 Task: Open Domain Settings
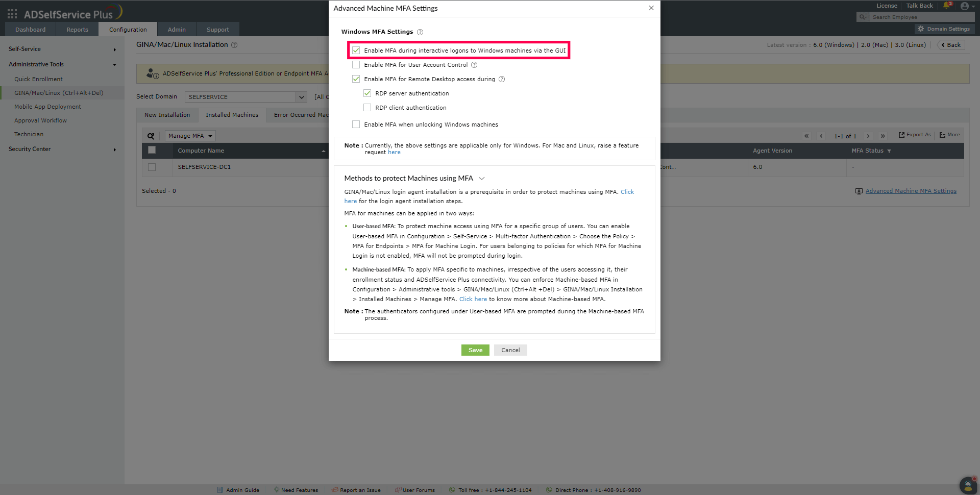pyautogui.click(x=944, y=29)
